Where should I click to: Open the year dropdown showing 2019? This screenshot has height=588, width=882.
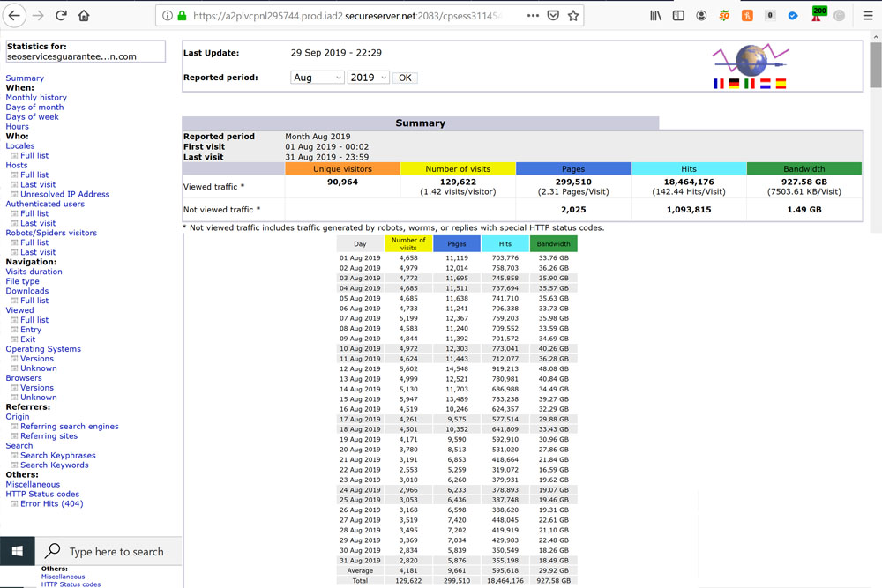tap(368, 78)
